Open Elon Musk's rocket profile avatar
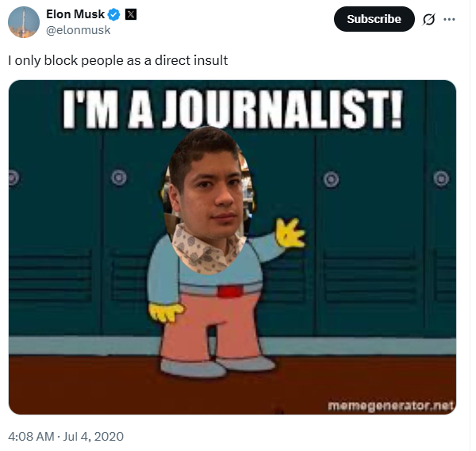Screen dimensions: 476x451 (23, 22)
